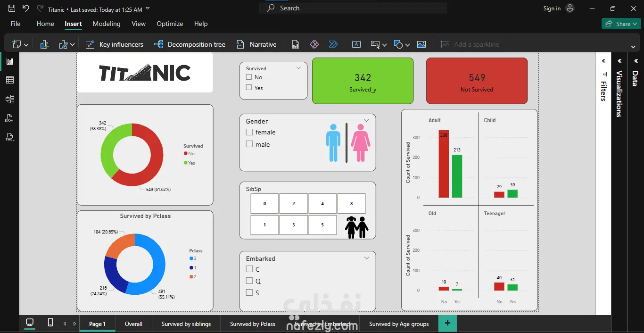Open the Embarked slicer dropdown chevron
The height and width of the screenshot is (333, 644).
click(366, 258)
